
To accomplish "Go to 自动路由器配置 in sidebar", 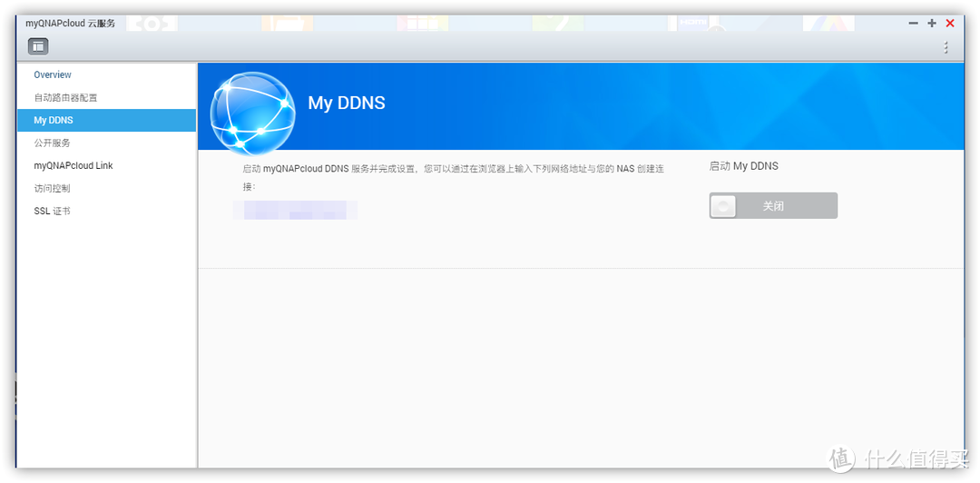I will pos(65,98).
